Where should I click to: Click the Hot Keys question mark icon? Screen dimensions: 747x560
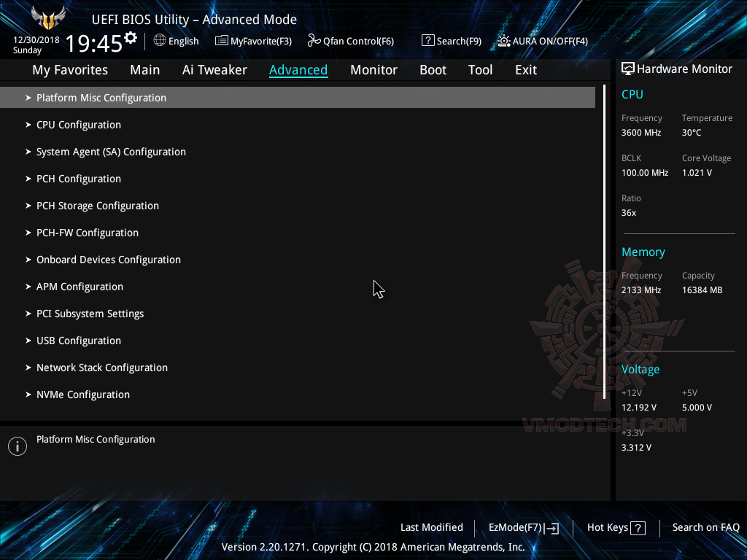tap(638, 528)
